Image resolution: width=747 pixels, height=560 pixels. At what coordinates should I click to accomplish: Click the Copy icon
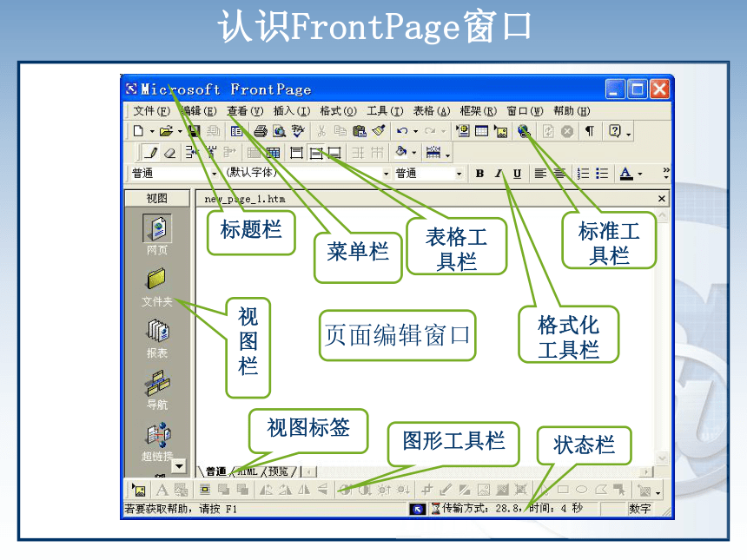[340, 131]
